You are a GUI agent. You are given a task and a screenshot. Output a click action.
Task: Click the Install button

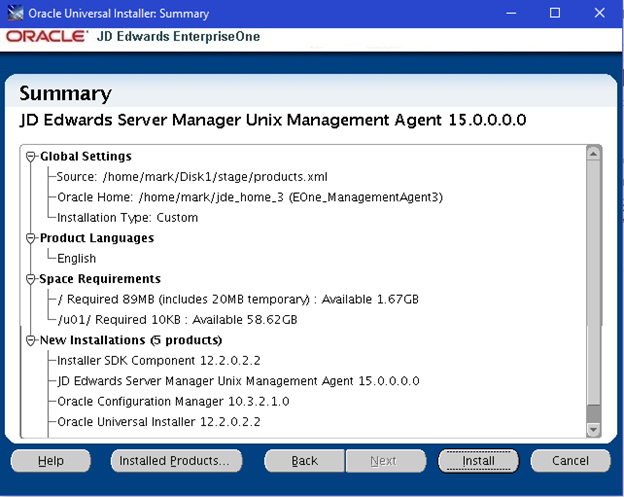[x=478, y=461]
